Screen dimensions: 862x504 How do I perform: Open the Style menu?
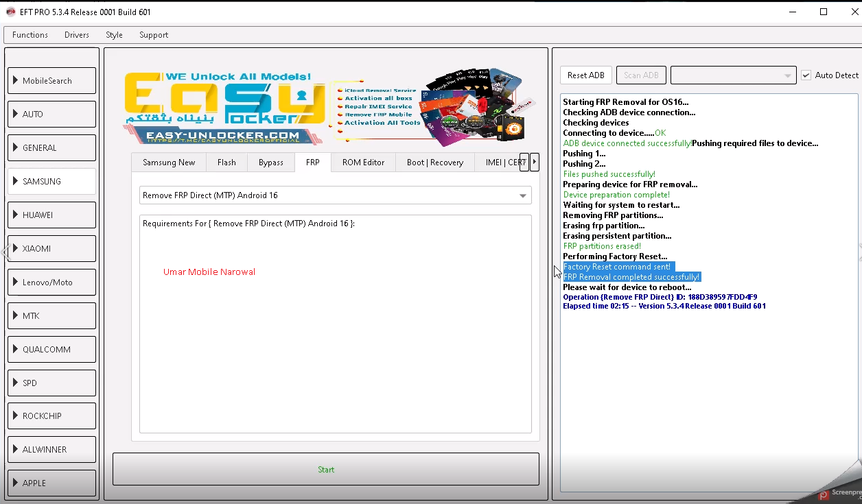coord(114,35)
